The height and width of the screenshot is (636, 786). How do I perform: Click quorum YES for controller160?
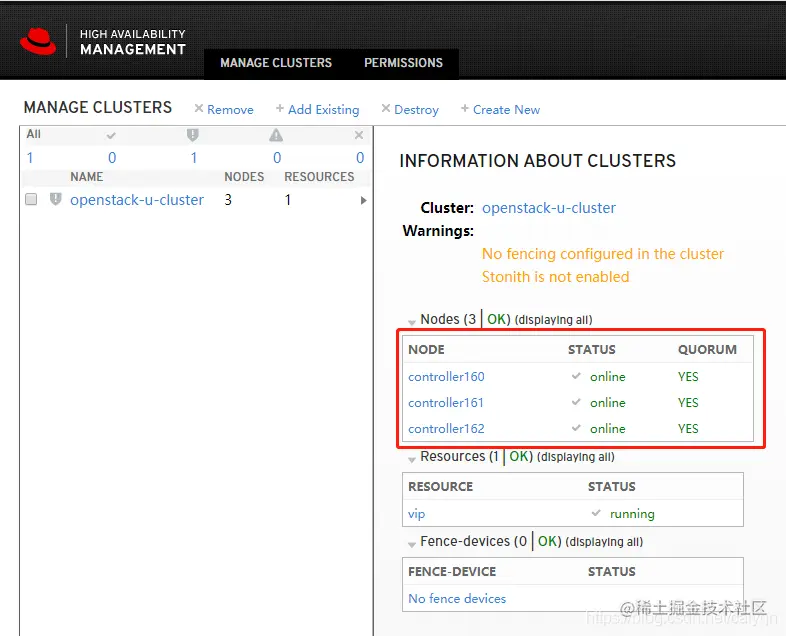click(688, 377)
